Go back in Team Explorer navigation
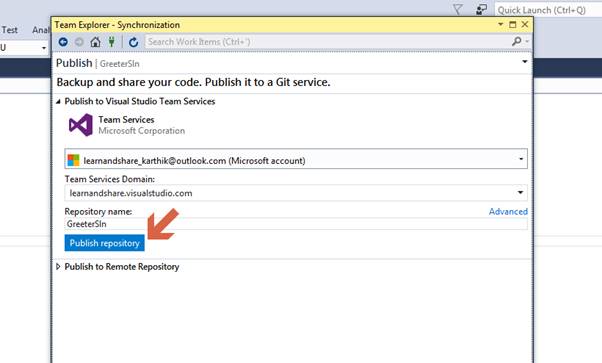 tap(63, 42)
